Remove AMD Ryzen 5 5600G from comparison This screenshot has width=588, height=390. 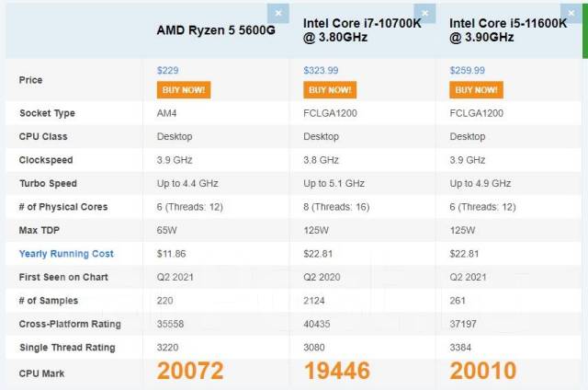pos(279,14)
